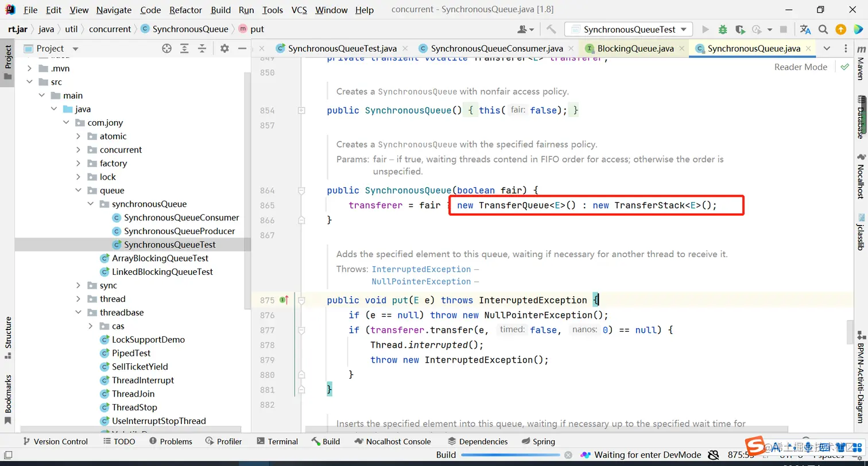Click the locate-opened-file target icon in Project panel
868x466 pixels.
pyautogui.click(x=166, y=48)
